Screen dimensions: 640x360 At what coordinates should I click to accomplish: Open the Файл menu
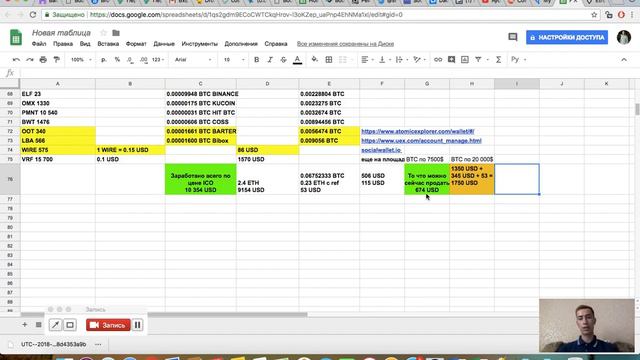pyautogui.click(x=39, y=44)
